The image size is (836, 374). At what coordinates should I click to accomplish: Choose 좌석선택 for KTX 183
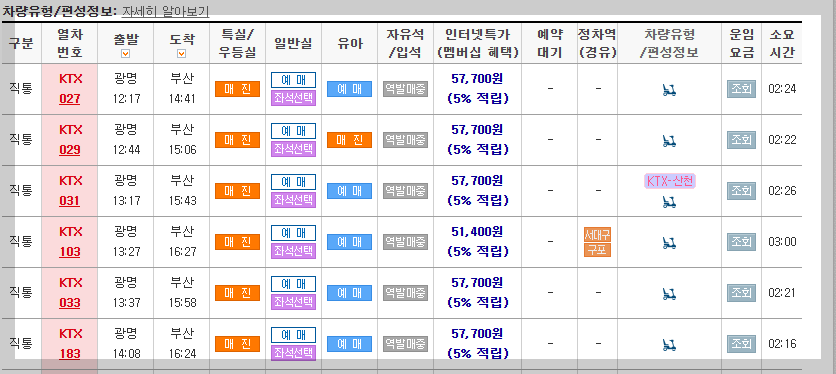(x=293, y=353)
